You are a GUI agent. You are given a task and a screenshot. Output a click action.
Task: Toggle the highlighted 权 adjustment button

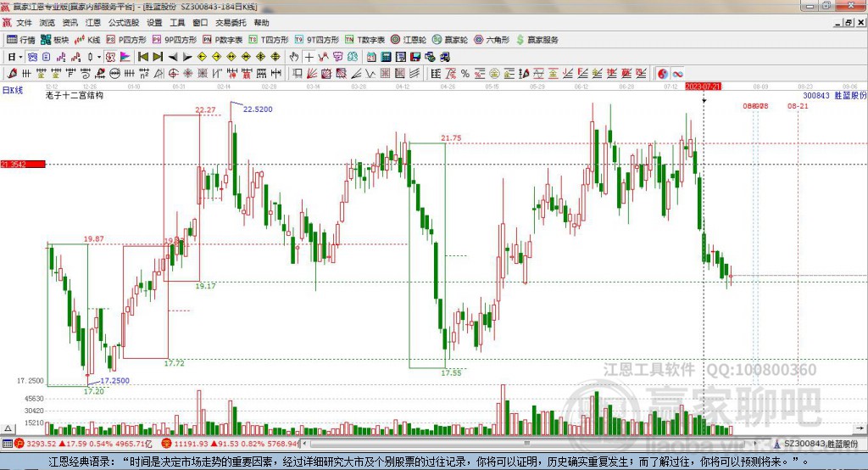pos(111,57)
